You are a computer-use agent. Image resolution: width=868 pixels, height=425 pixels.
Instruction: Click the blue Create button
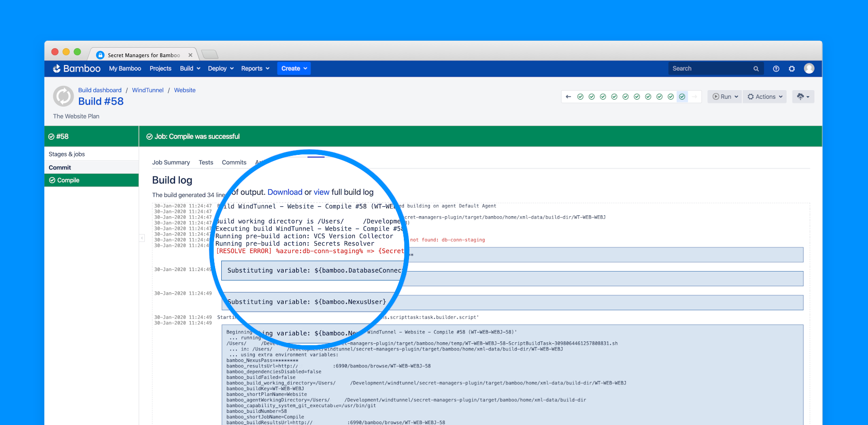point(294,68)
